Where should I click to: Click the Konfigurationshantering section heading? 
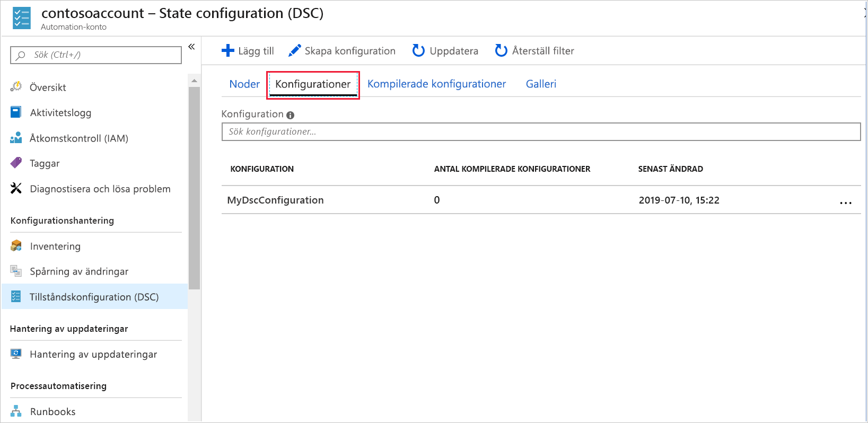pyautogui.click(x=62, y=221)
